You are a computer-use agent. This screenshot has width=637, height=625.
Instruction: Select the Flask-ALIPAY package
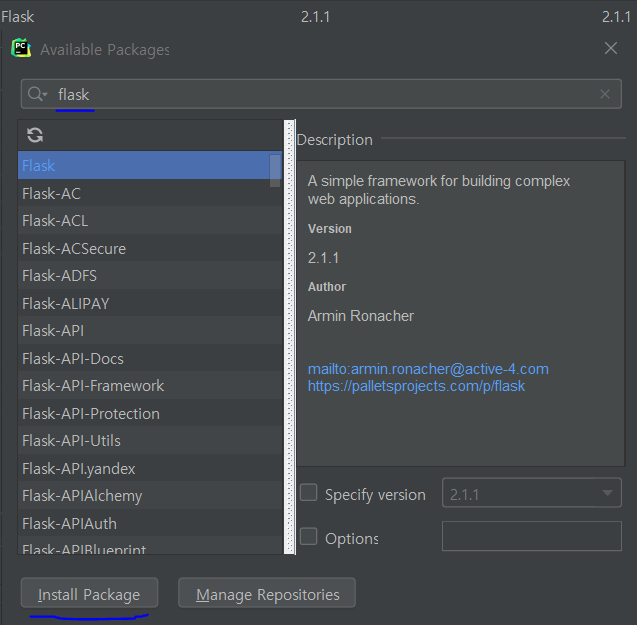150,304
